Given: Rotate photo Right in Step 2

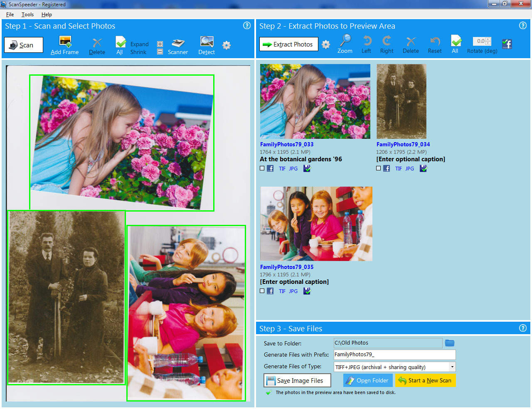Looking at the screenshot, I should [387, 41].
